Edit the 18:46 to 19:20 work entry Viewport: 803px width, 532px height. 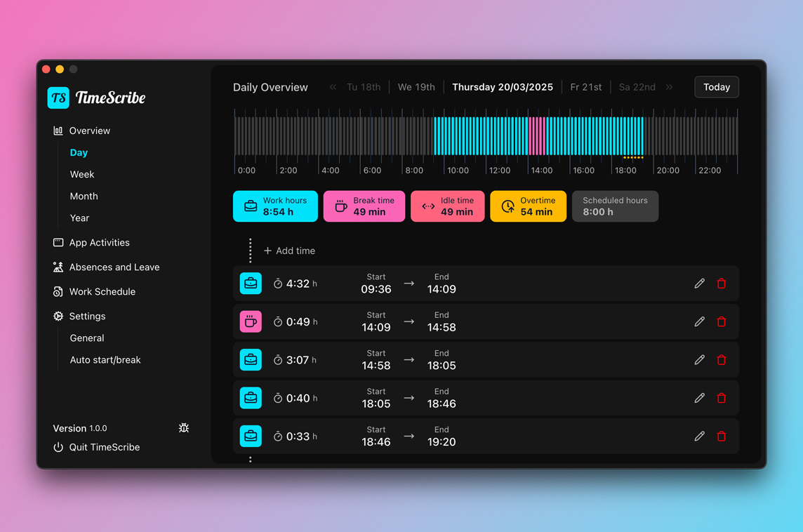(699, 437)
